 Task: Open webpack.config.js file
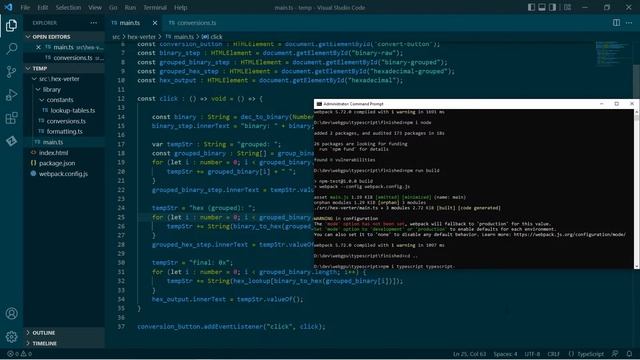click(x=64, y=173)
